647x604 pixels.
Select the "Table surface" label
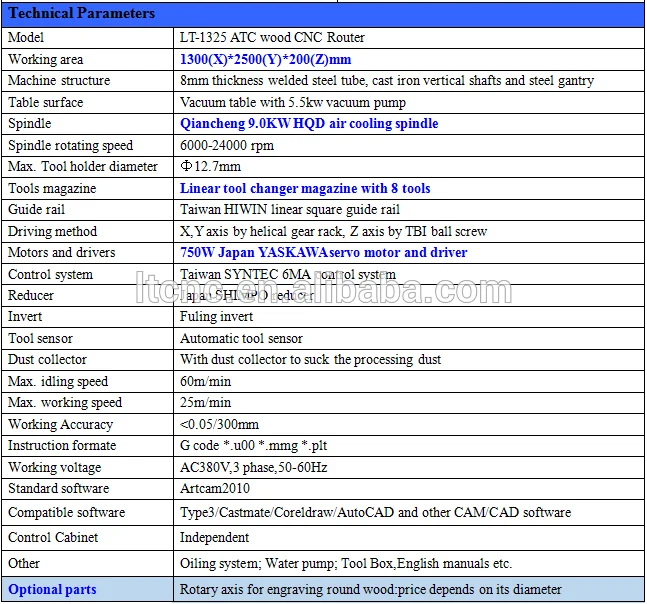(x=45, y=102)
